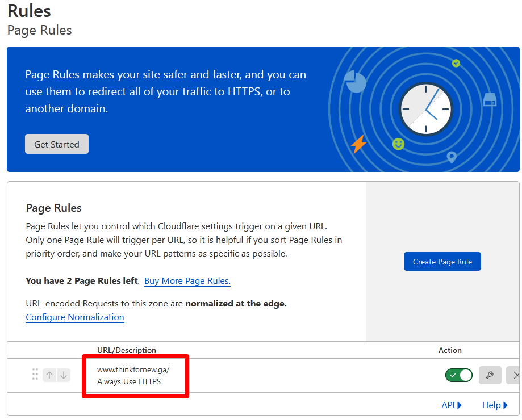
Task: Toggle the www.thinkfornew.ga rule switch off
Action: coord(459,375)
